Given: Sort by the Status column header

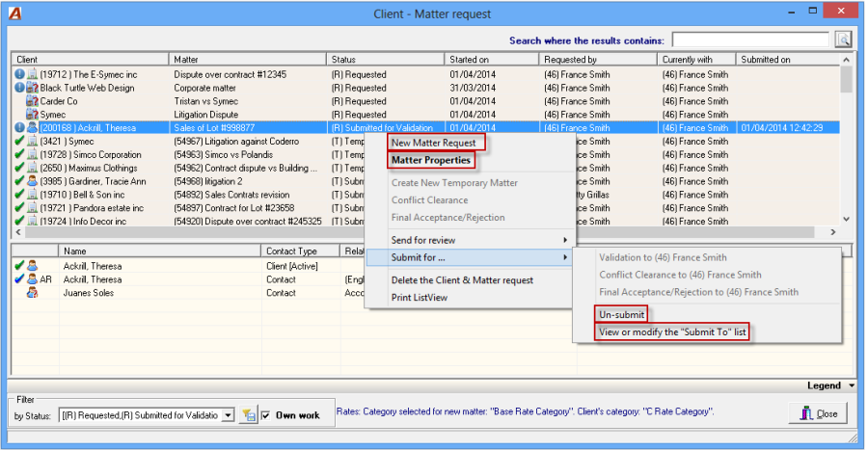Looking at the screenshot, I should click(385, 59).
